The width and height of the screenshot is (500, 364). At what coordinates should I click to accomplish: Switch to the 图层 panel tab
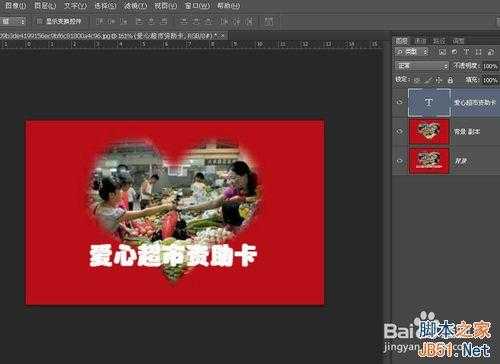402,41
